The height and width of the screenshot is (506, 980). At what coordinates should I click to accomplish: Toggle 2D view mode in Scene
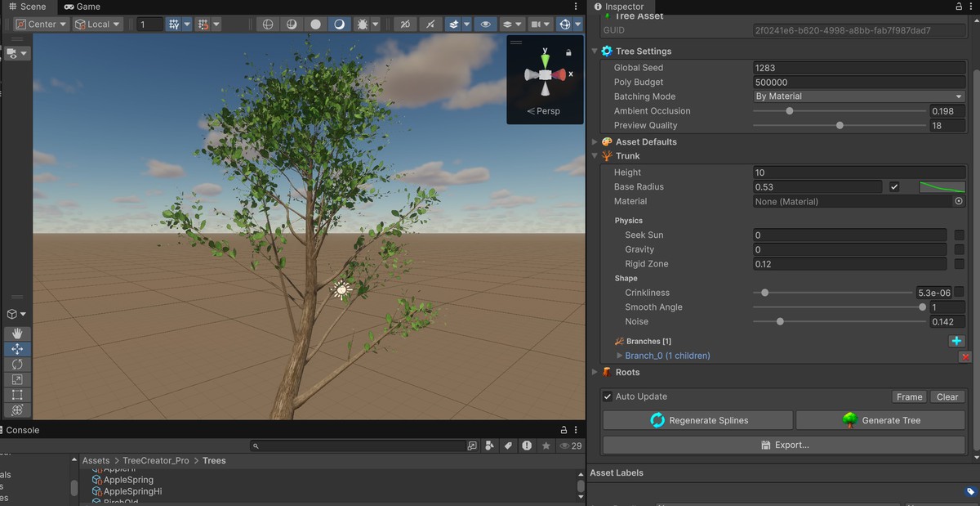point(405,25)
